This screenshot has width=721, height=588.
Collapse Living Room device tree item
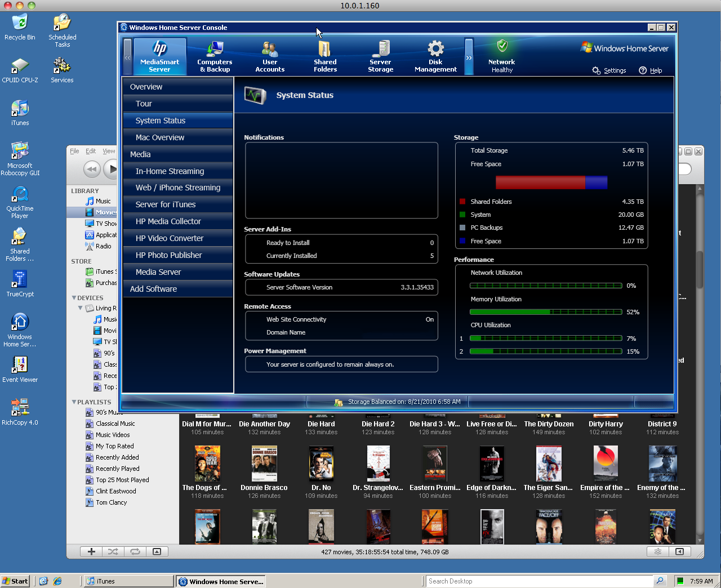tap(81, 308)
